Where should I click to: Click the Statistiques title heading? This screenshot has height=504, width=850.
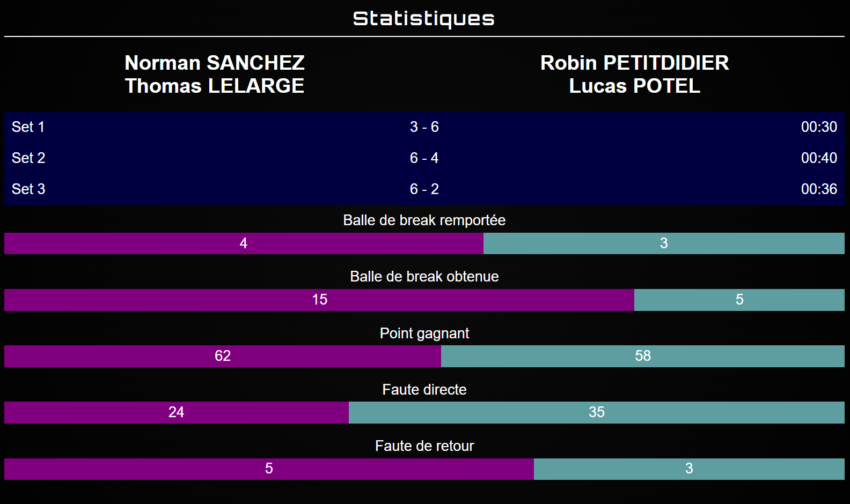point(424,19)
